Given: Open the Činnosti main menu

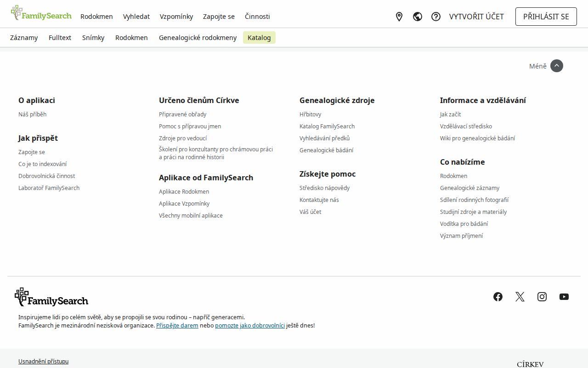Looking at the screenshot, I should coord(257,17).
